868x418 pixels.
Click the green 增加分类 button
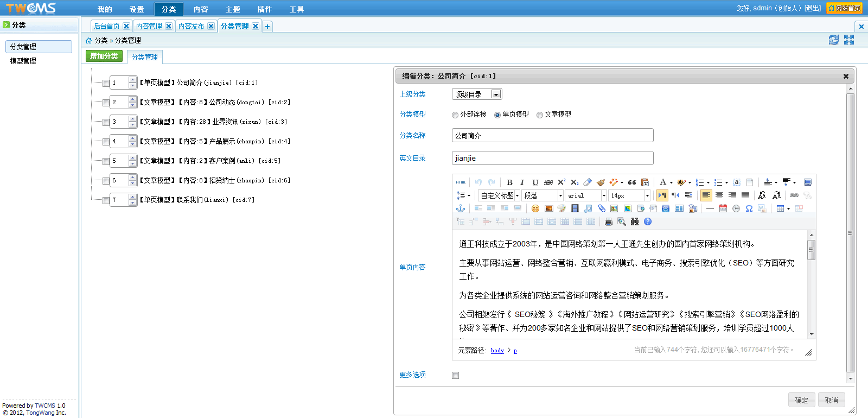click(104, 56)
